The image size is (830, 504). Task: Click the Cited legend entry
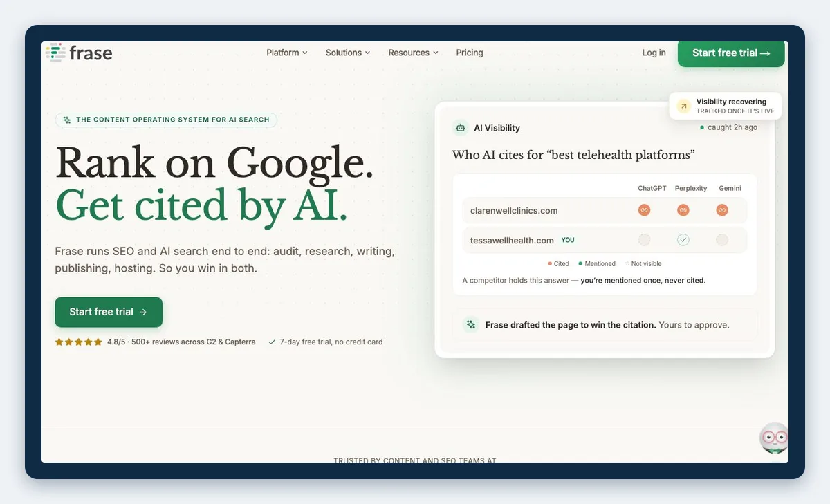point(559,263)
